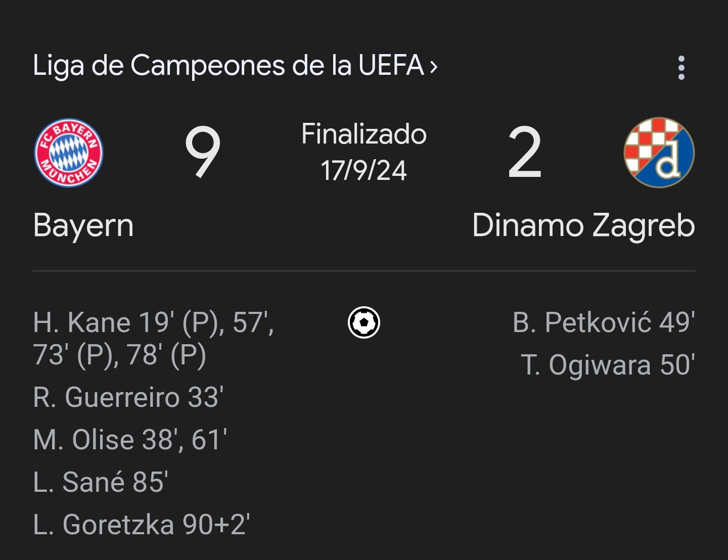Click the Dinamo Zagreb crest logo
The image size is (728, 560).
tap(659, 153)
